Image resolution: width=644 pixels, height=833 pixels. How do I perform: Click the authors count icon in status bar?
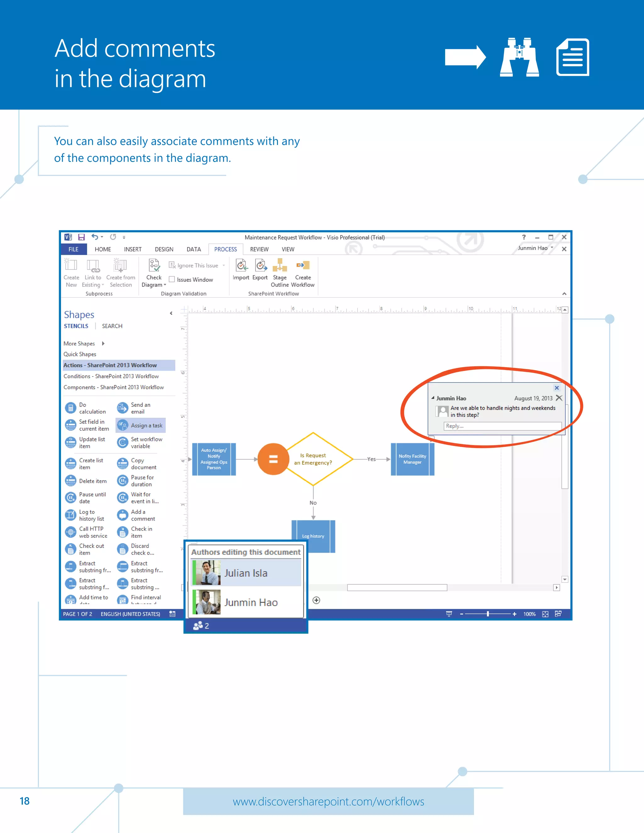pos(201,626)
